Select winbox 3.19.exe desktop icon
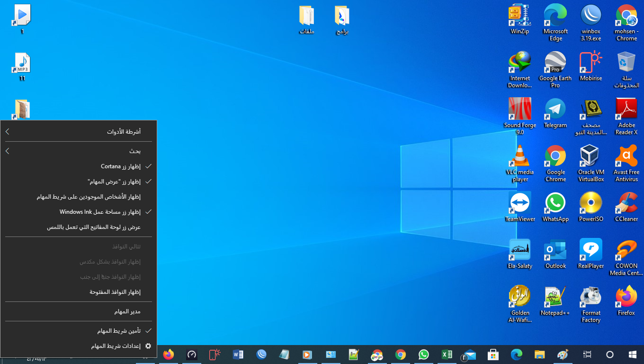 pos(591,23)
